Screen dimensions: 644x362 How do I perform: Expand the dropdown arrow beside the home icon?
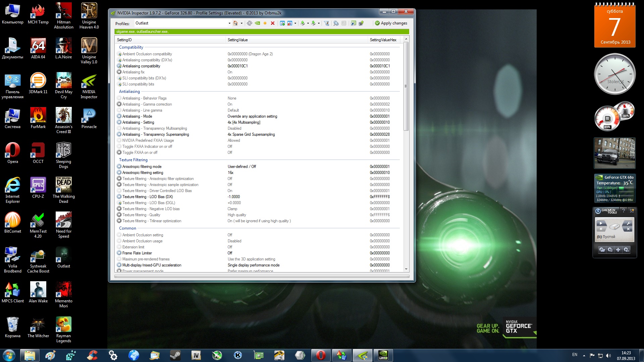click(x=241, y=23)
